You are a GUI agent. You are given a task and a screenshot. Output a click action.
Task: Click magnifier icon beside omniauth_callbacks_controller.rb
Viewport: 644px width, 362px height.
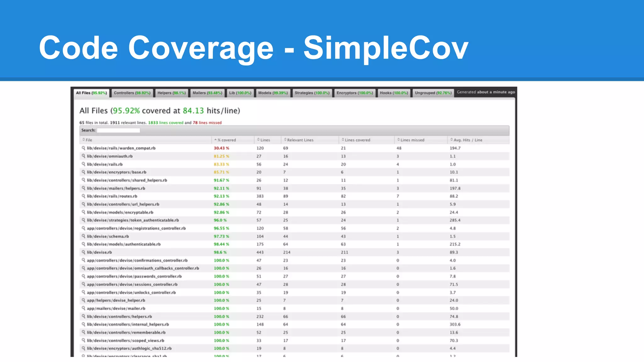pyautogui.click(x=83, y=268)
